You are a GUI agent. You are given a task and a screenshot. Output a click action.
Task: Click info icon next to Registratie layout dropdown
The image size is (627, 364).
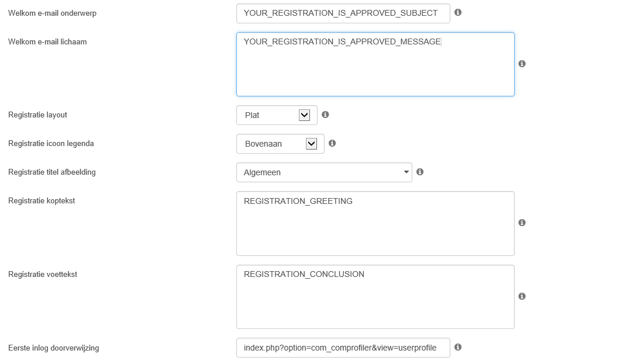tap(325, 115)
